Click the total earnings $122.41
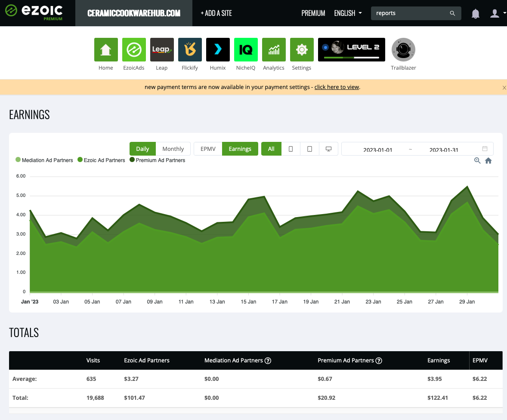This screenshot has width=507, height=420. (437, 398)
